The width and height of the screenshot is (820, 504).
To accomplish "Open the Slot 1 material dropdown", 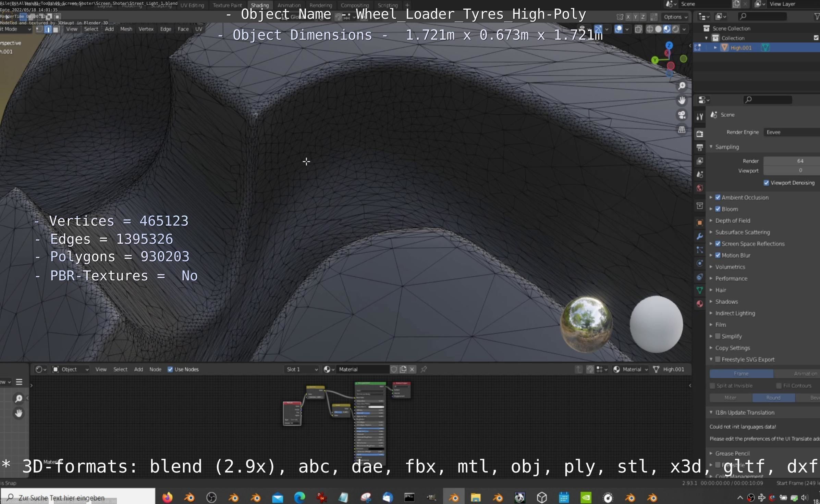I will (x=302, y=369).
